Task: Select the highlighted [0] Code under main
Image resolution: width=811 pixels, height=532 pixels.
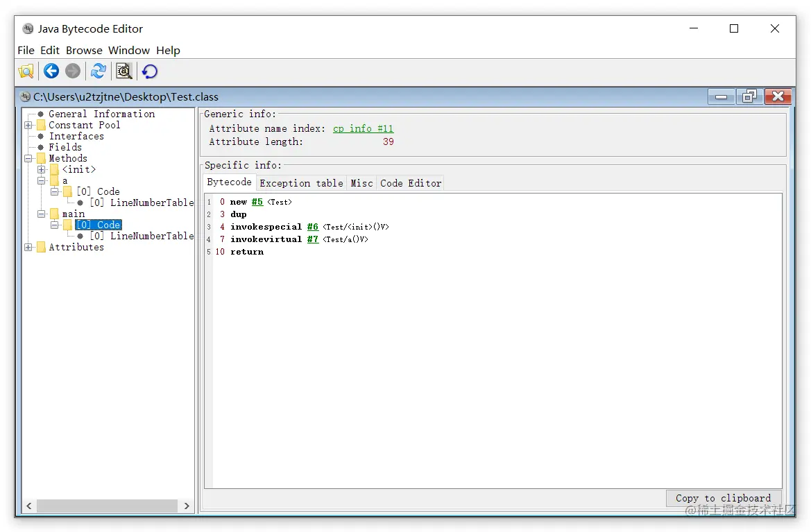Action: [99, 225]
